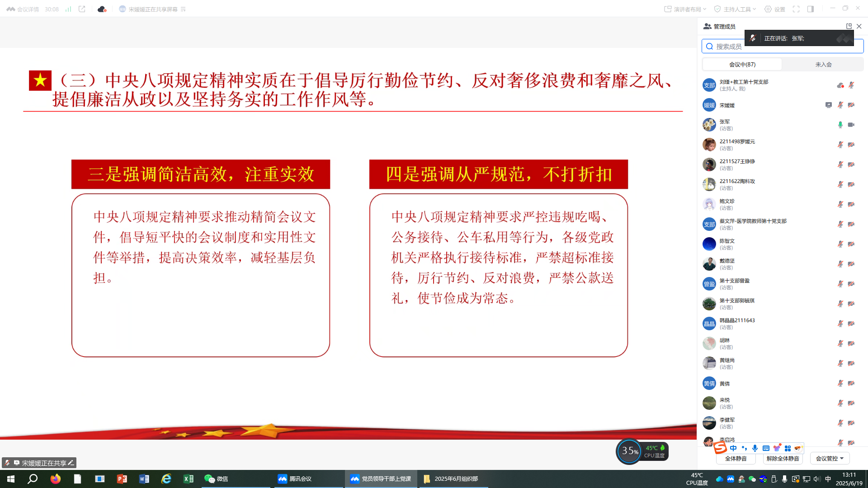
Task: Select 会议中(87) tab
Action: [742, 65]
